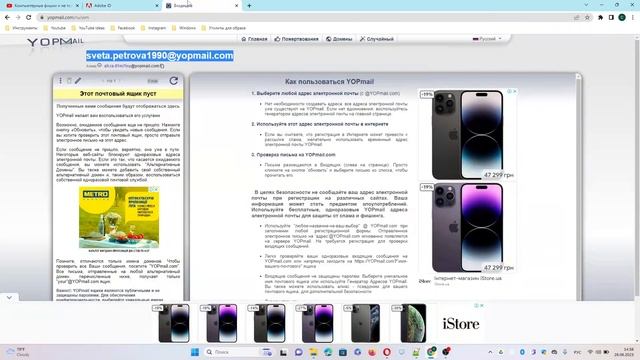Screen dimensions: 640x360
Task: Collapse the bottom ad with chevron
Action: 9,298
